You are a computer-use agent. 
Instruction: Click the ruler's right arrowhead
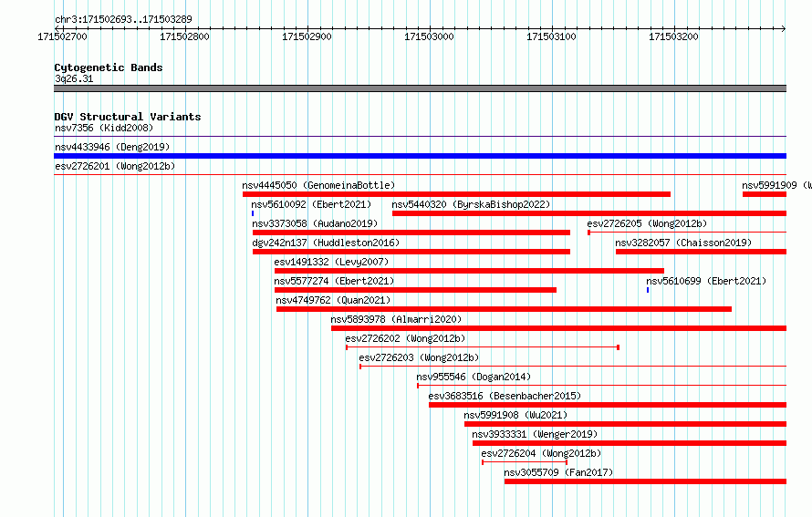[x=784, y=28]
